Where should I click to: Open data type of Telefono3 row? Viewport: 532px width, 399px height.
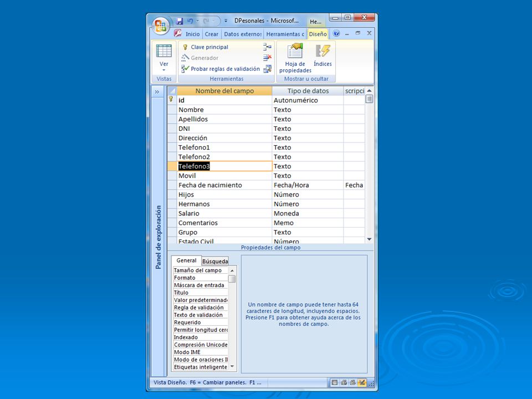[x=308, y=166]
